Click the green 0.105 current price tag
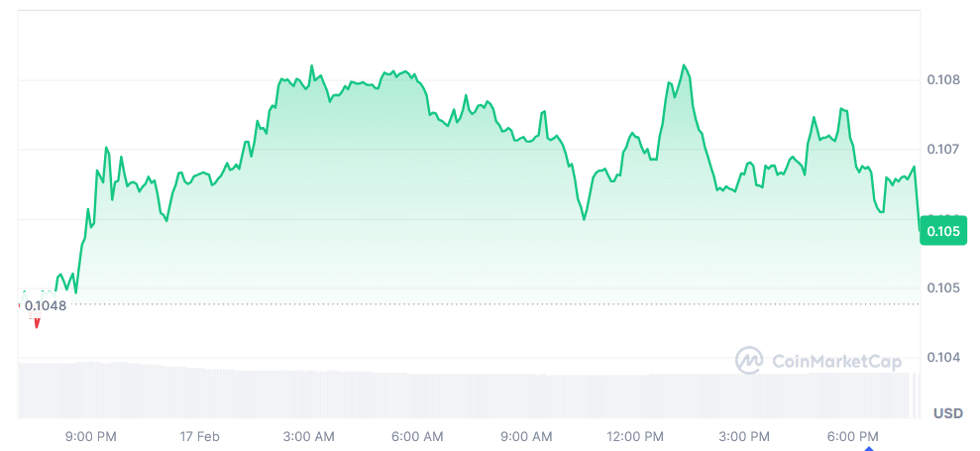Viewport: 980px width, 451px height. click(943, 231)
